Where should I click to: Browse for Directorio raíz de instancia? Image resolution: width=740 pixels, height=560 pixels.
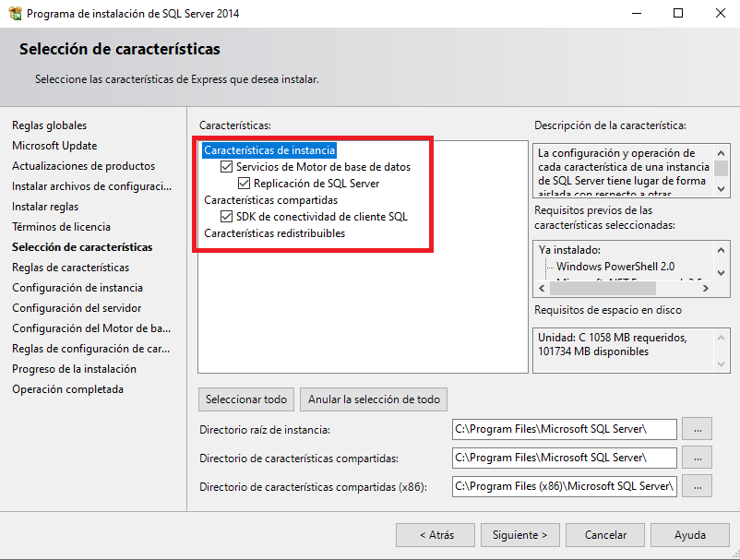point(697,429)
